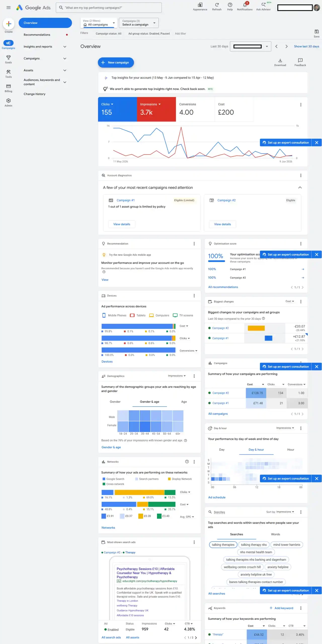Click New campaign button
This screenshot has height=644, width=322.
[x=116, y=62]
